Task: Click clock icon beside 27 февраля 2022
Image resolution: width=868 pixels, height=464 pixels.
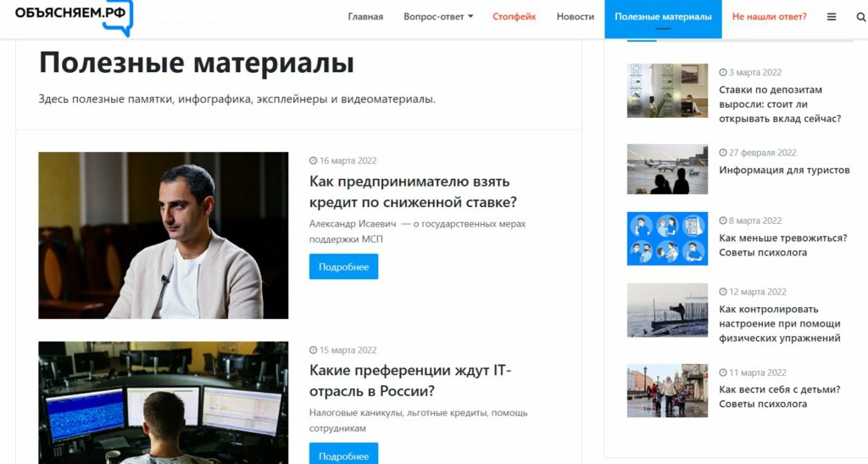Action: (x=723, y=153)
